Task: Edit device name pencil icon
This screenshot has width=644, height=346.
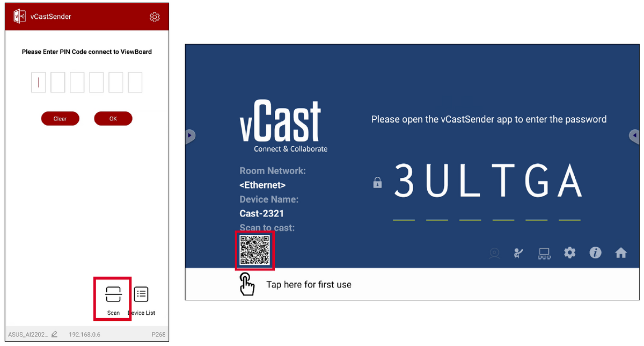Action: [54, 334]
